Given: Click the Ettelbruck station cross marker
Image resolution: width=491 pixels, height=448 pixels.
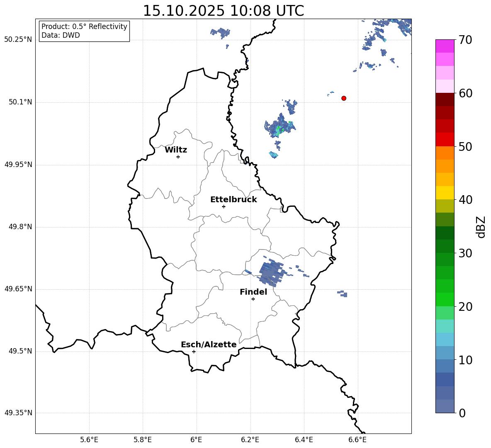Looking at the screenshot, I should click(x=224, y=206).
